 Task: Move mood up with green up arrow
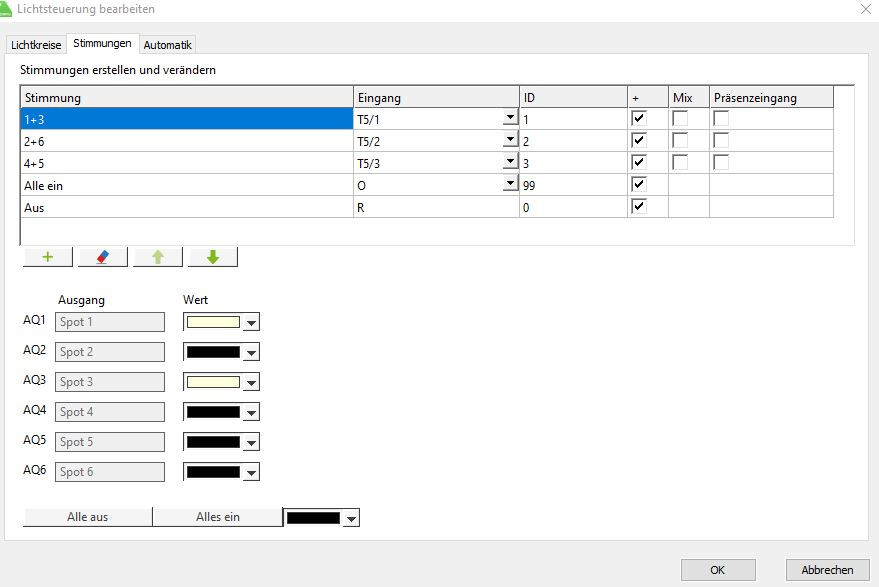pyautogui.click(x=157, y=257)
